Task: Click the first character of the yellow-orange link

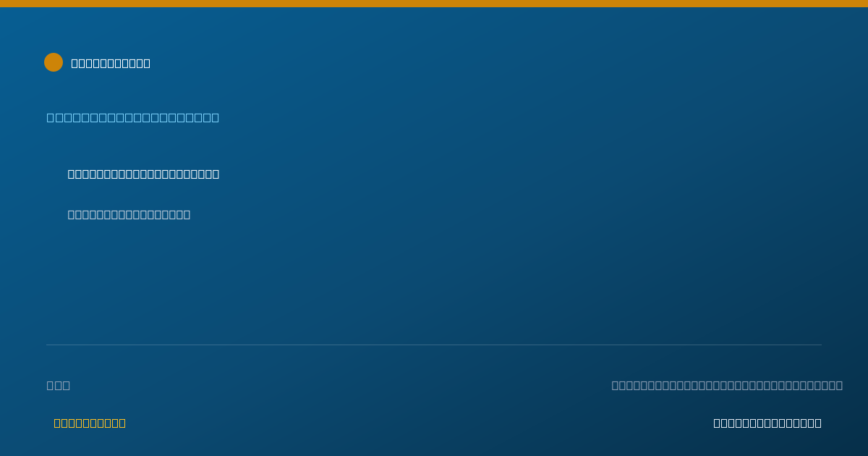Action: pyautogui.click(x=57, y=423)
